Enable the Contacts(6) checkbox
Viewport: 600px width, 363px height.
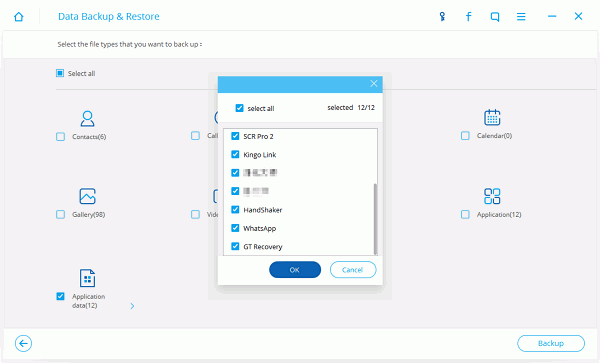60,137
